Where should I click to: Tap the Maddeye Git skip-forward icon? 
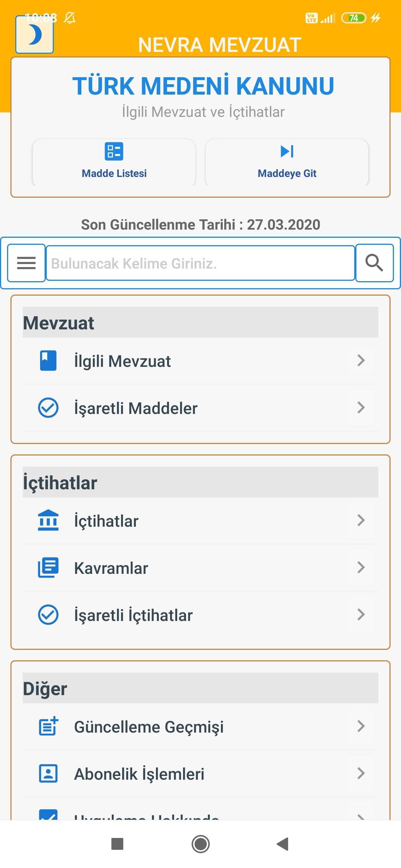(287, 151)
